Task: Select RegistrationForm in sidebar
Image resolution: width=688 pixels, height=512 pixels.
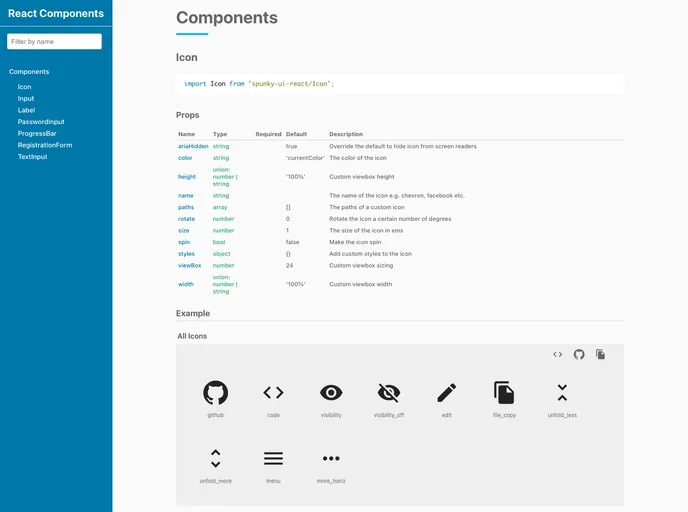Action: (x=45, y=145)
